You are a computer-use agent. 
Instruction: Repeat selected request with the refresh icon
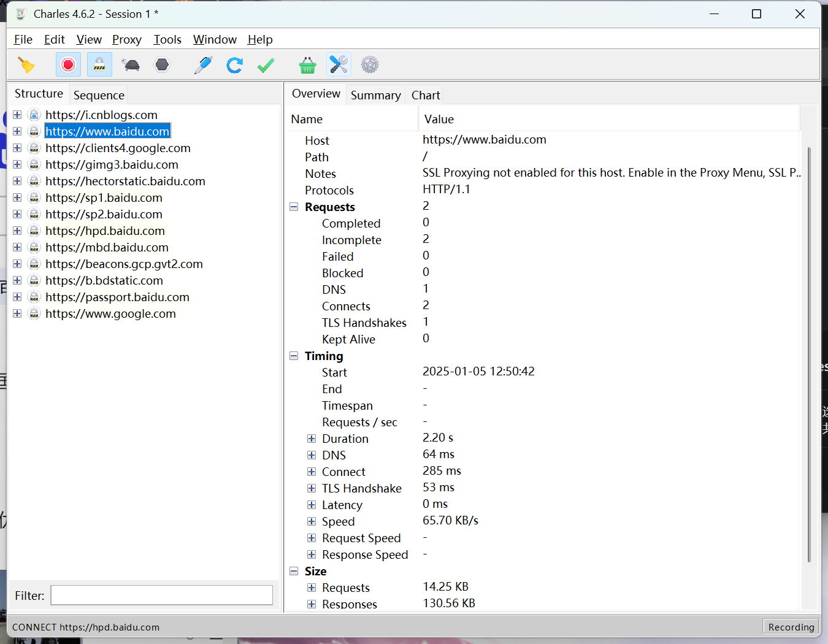234,64
